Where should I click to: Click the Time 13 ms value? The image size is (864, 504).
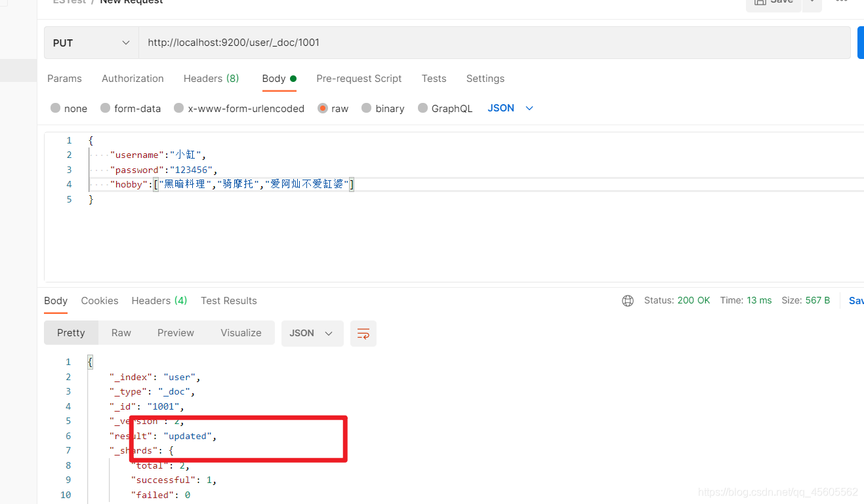pyautogui.click(x=746, y=300)
